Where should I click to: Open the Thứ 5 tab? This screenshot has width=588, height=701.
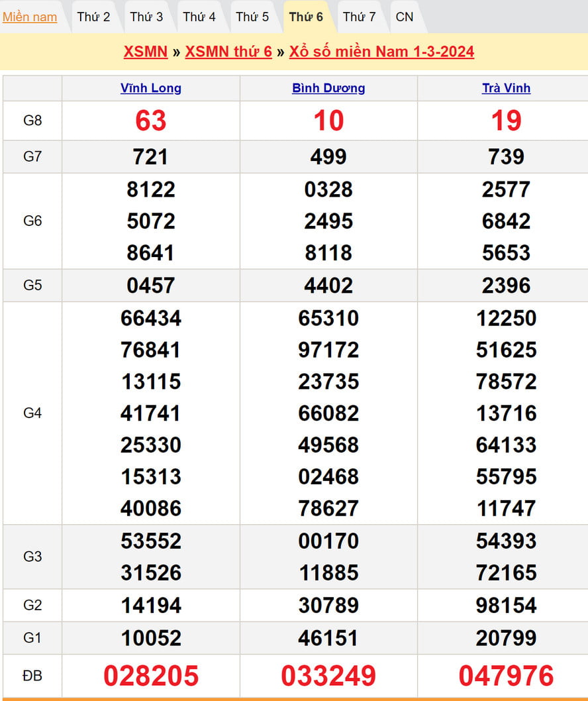point(252,17)
